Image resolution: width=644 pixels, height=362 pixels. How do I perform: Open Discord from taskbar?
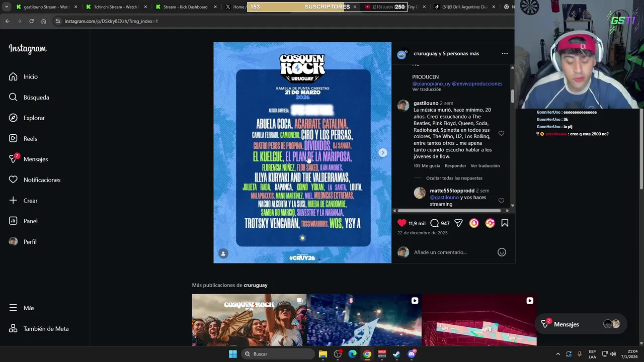coord(412,354)
